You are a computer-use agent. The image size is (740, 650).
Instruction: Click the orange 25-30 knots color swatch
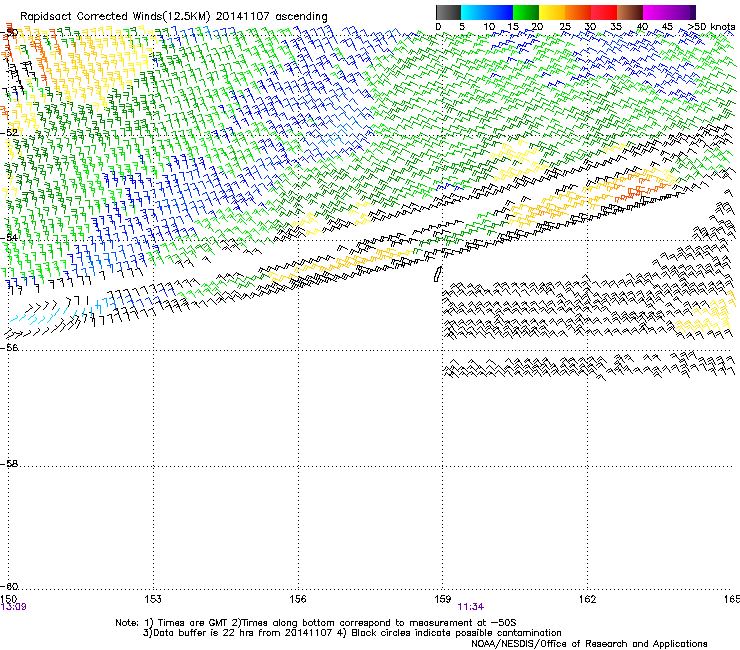pyautogui.click(x=578, y=12)
